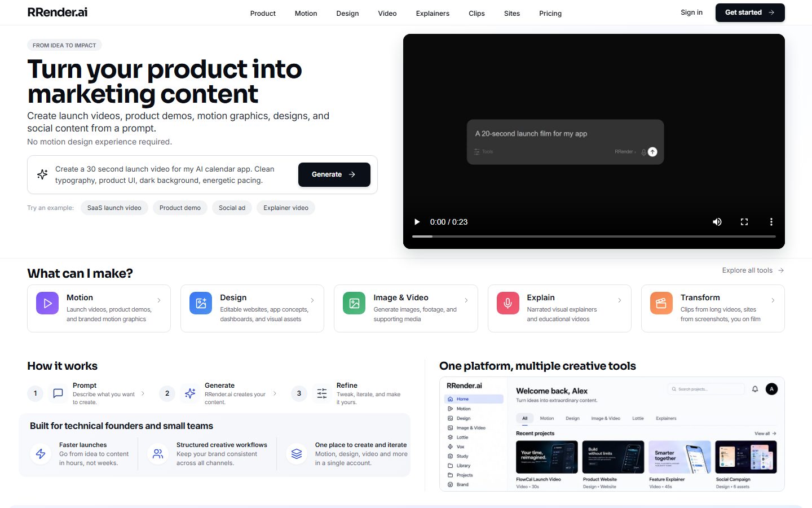This screenshot has width=812, height=508.
Task: Go to Clips in the top navigation
Action: click(x=476, y=13)
